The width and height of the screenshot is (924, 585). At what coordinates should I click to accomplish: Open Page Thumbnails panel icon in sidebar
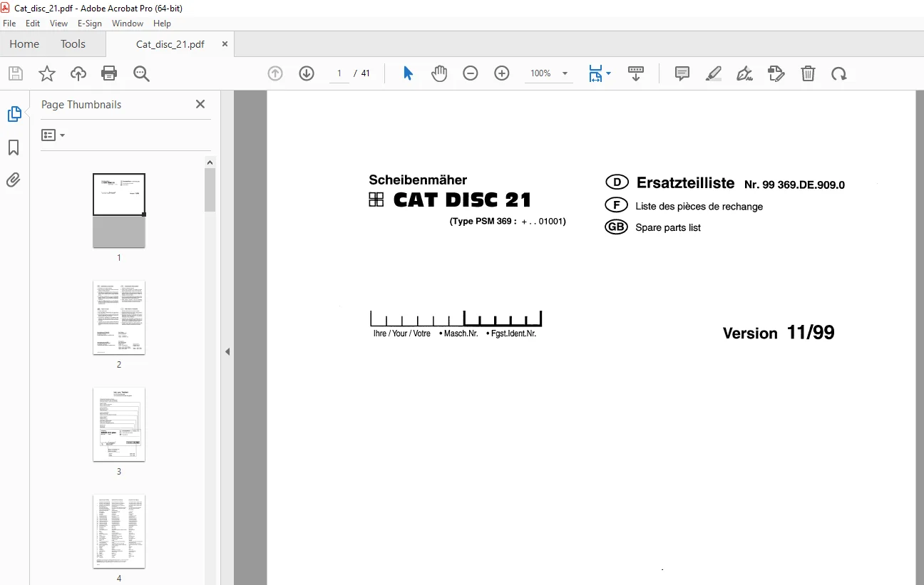click(14, 114)
